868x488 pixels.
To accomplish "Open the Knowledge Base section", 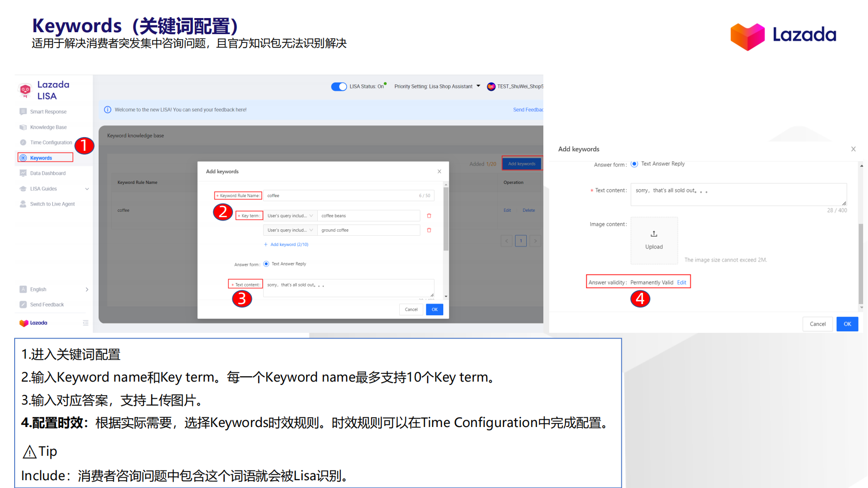I will (x=48, y=127).
